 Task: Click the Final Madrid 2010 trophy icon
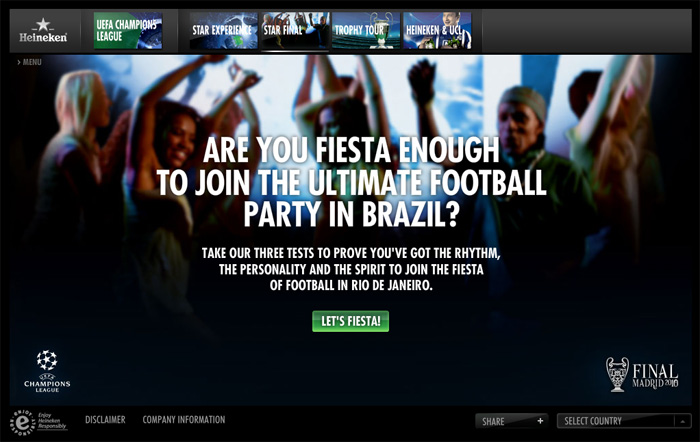click(x=617, y=374)
